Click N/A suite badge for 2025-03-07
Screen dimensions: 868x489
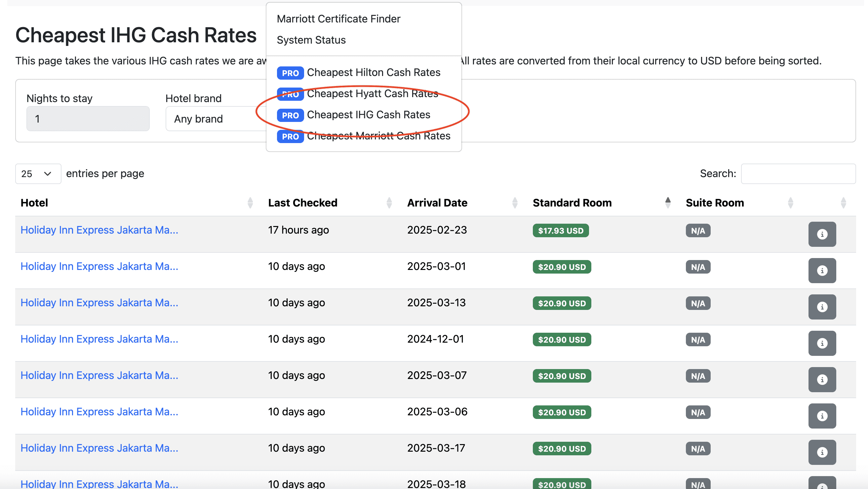(698, 376)
